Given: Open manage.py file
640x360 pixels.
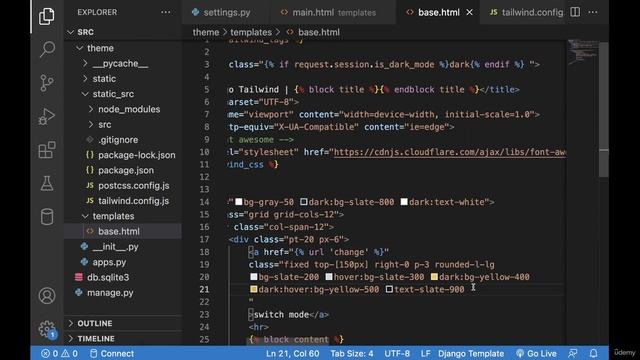Looking at the screenshot, I should [110, 293].
